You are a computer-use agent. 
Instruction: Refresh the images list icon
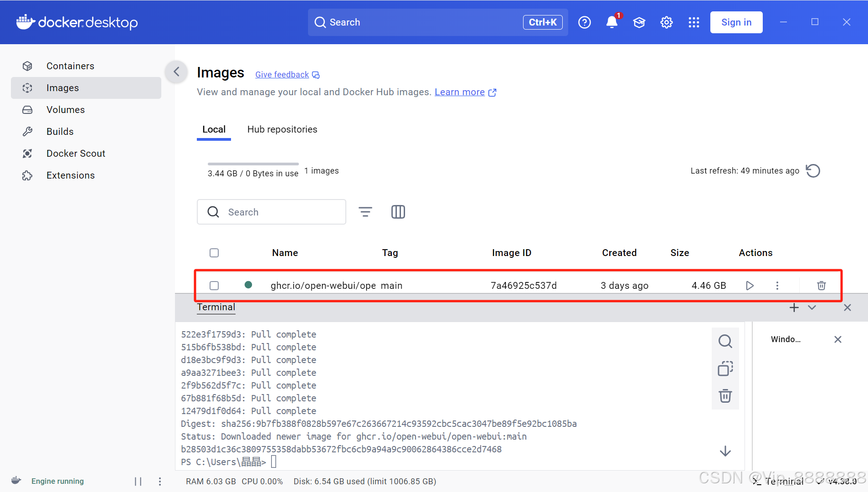[813, 171]
